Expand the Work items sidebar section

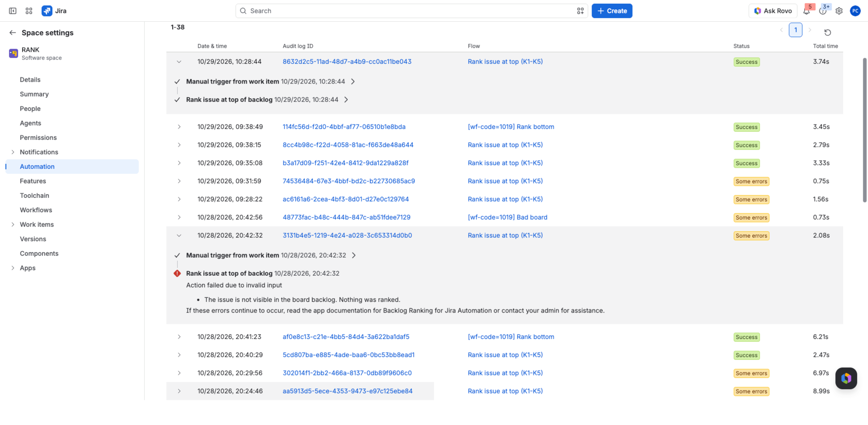13,225
